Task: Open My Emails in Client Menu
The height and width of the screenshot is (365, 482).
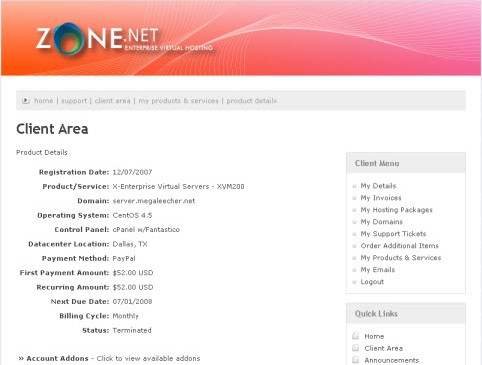Action: [378, 270]
